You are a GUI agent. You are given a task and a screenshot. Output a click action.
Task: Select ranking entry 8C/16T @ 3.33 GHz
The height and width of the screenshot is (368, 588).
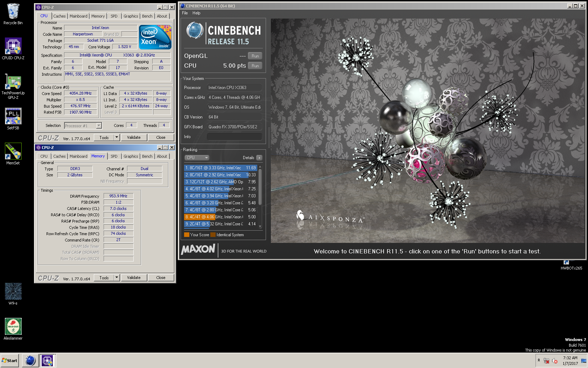pyautogui.click(x=220, y=168)
